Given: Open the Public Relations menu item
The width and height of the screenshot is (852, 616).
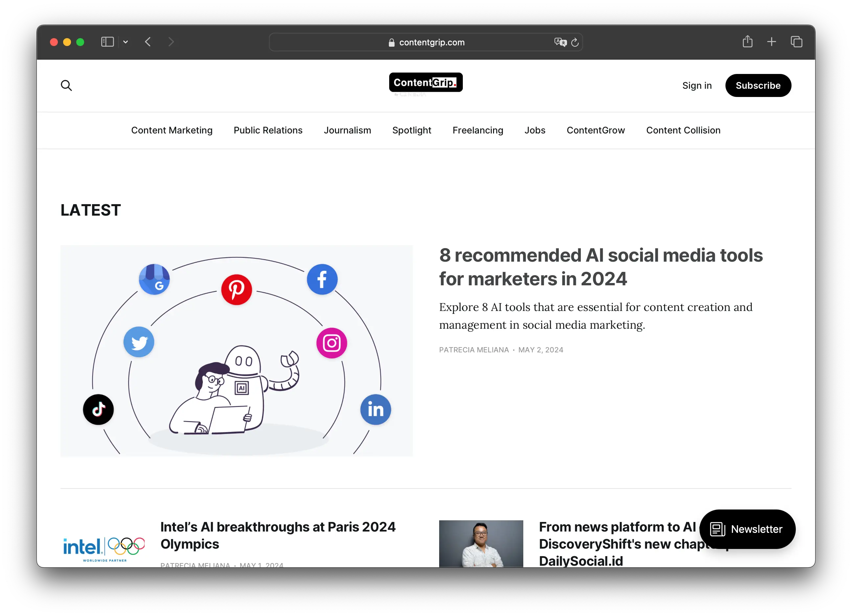Looking at the screenshot, I should coord(268,130).
